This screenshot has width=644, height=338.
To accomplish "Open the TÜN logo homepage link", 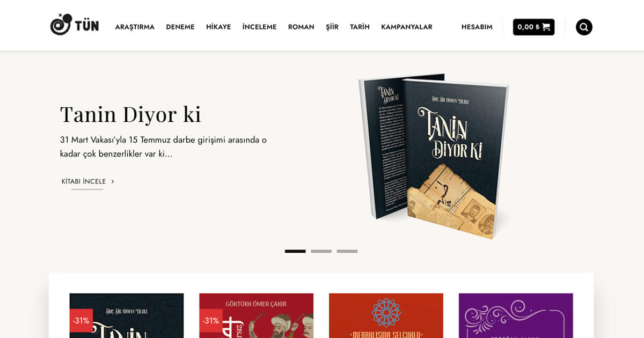I will (x=75, y=25).
